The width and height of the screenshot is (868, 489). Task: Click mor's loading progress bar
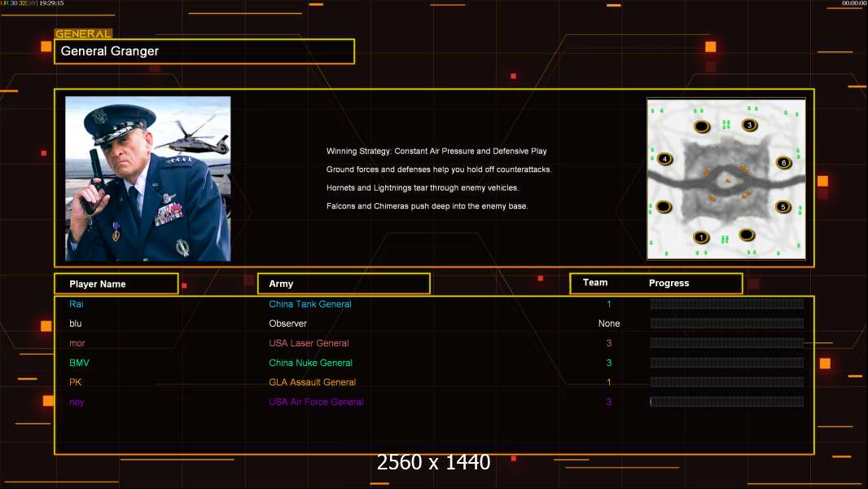(x=727, y=343)
